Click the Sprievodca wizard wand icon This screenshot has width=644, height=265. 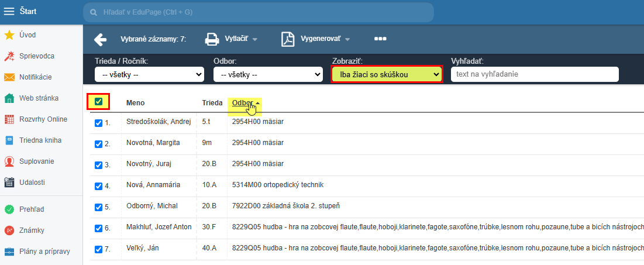pyautogui.click(x=9, y=56)
